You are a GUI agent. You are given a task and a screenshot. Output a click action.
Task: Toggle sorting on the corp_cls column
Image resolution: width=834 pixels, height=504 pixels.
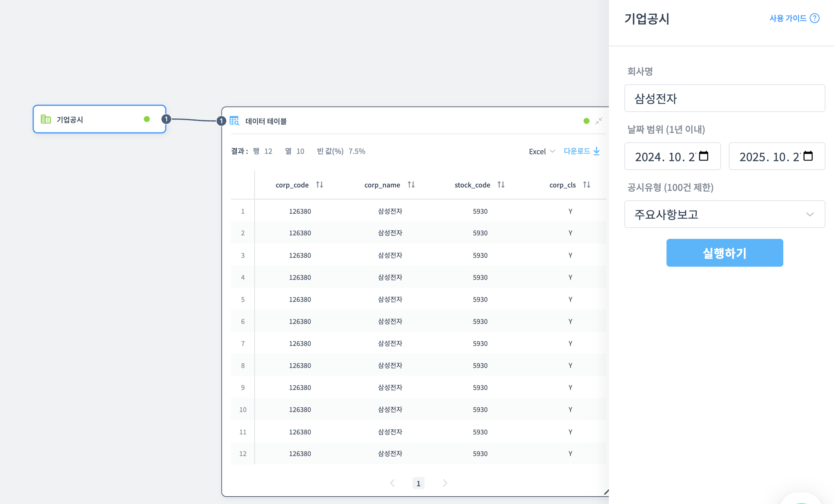[x=587, y=185]
